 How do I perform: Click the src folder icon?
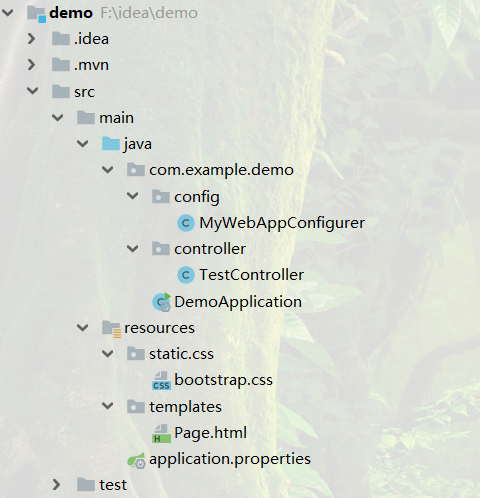click(x=61, y=91)
